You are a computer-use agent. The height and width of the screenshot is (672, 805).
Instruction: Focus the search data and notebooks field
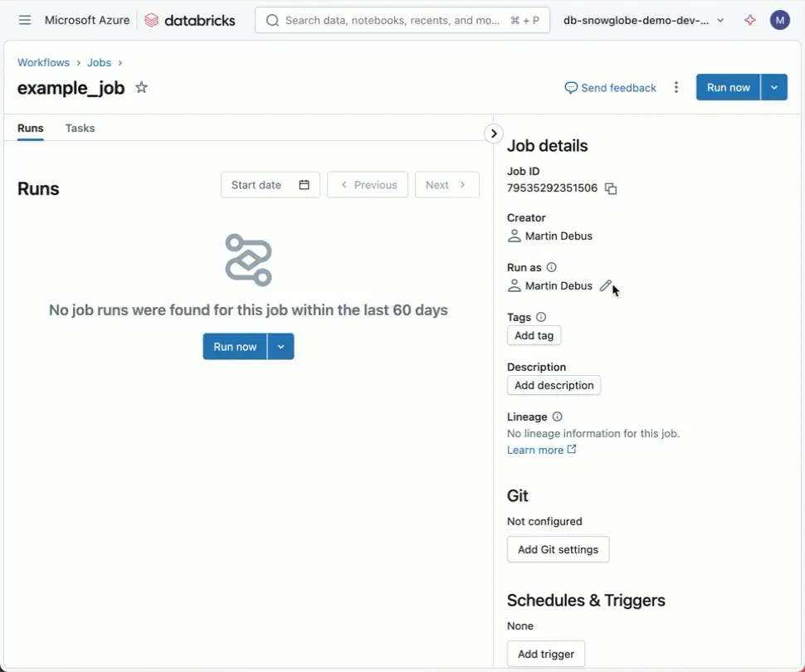pos(402,20)
